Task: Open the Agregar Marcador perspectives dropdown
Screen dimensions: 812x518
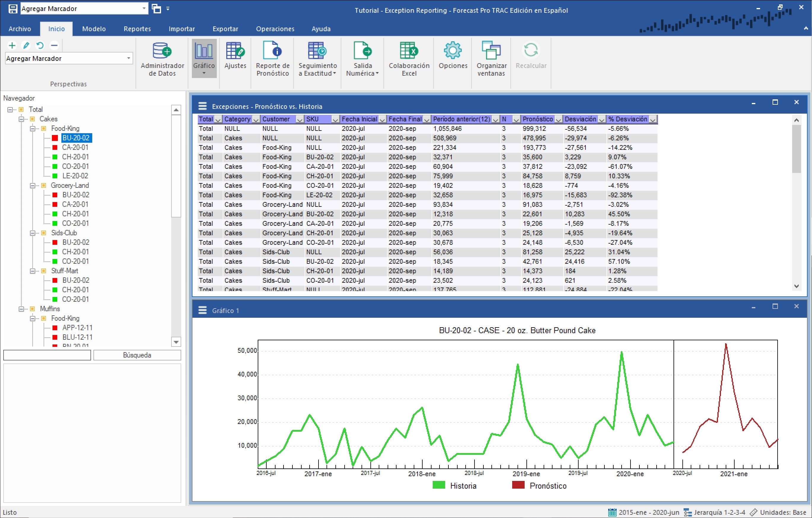Action: point(128,58)
